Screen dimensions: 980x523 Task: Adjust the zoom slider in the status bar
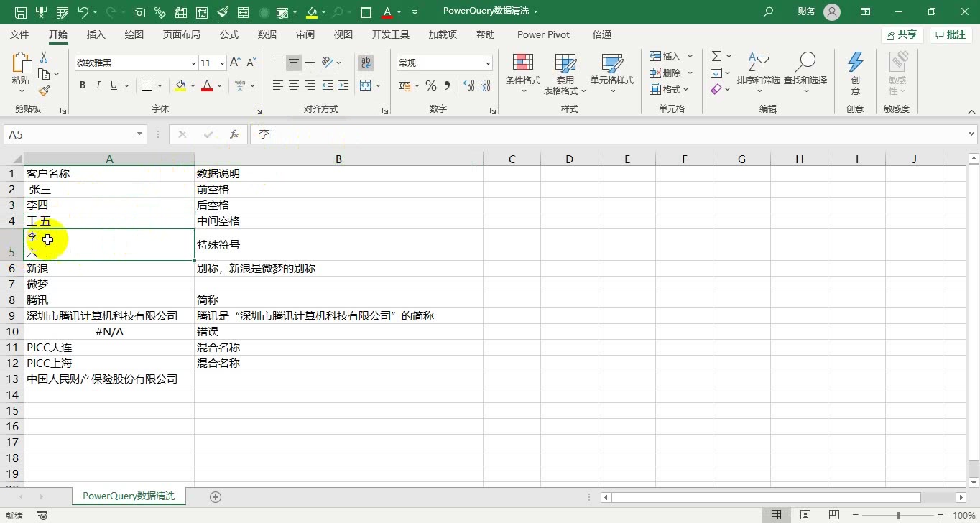pyautogui.click(x=898, y=515)
